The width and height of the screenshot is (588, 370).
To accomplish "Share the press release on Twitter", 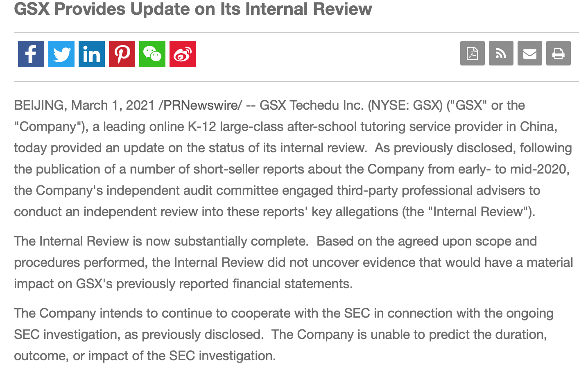I will pos(61,54).
